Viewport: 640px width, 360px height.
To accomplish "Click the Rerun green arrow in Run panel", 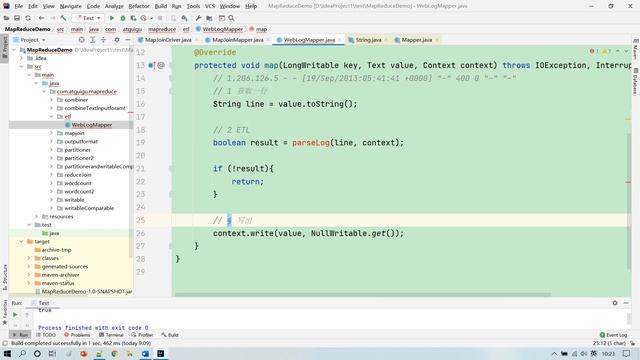I will coord(15,315).
